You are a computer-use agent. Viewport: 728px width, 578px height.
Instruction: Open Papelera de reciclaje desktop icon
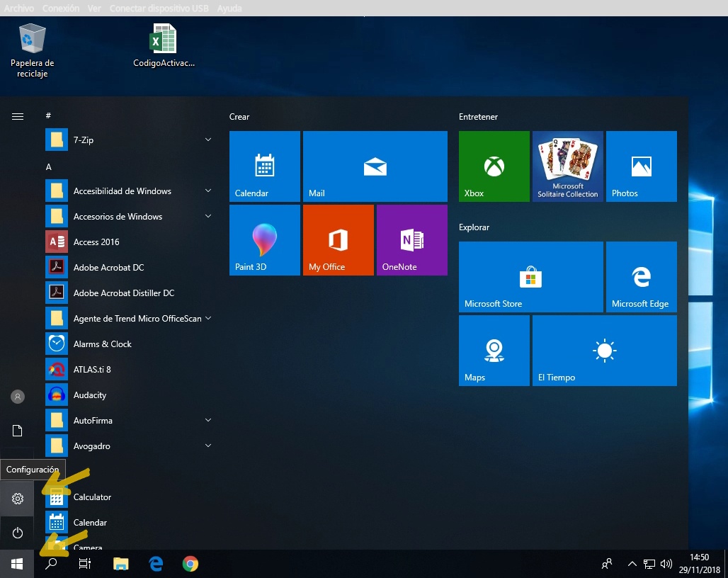point(32,51)
